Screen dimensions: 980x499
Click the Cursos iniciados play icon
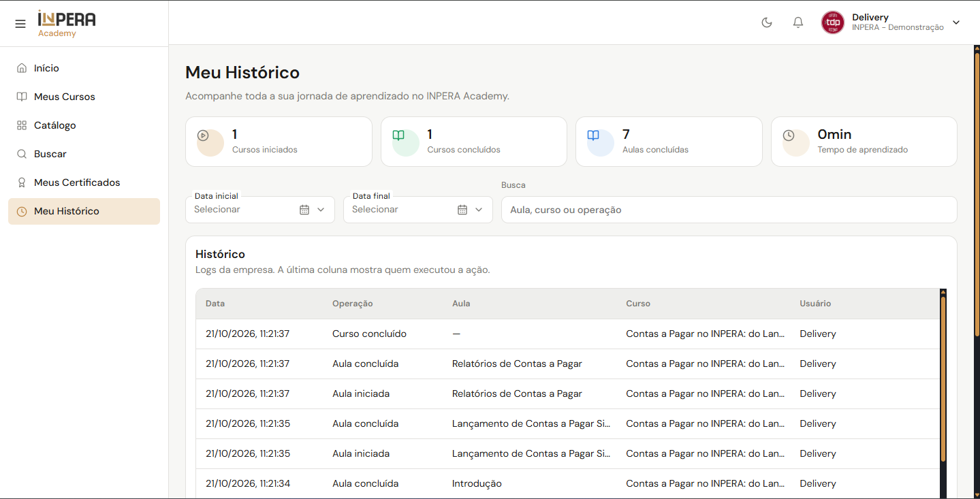tap(203, 135)
